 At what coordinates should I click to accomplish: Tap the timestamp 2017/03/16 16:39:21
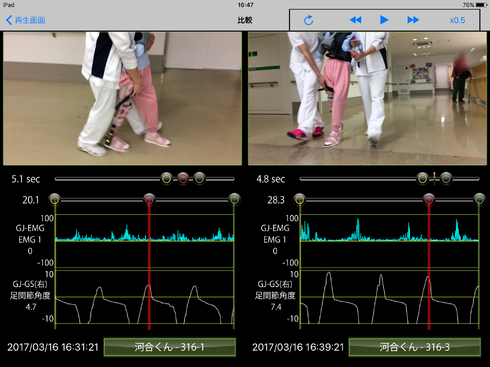point(298,347)
